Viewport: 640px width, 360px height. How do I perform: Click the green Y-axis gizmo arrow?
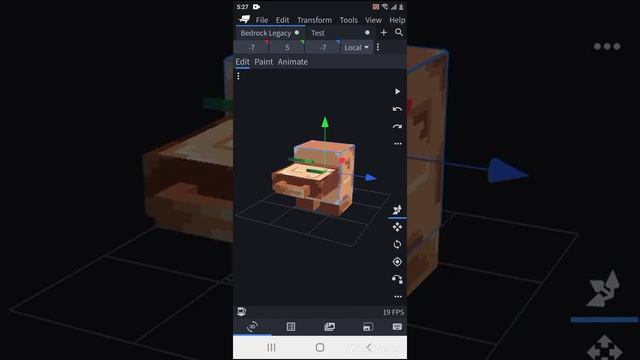[325, 122]
